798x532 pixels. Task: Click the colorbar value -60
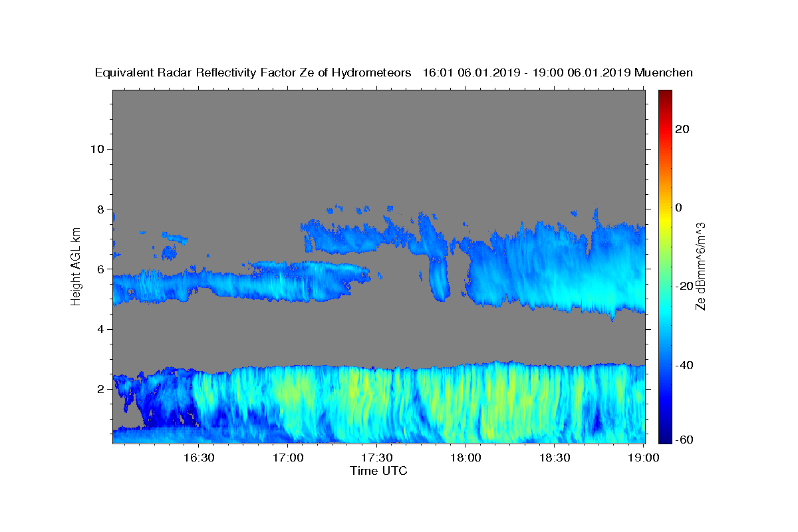685,440
